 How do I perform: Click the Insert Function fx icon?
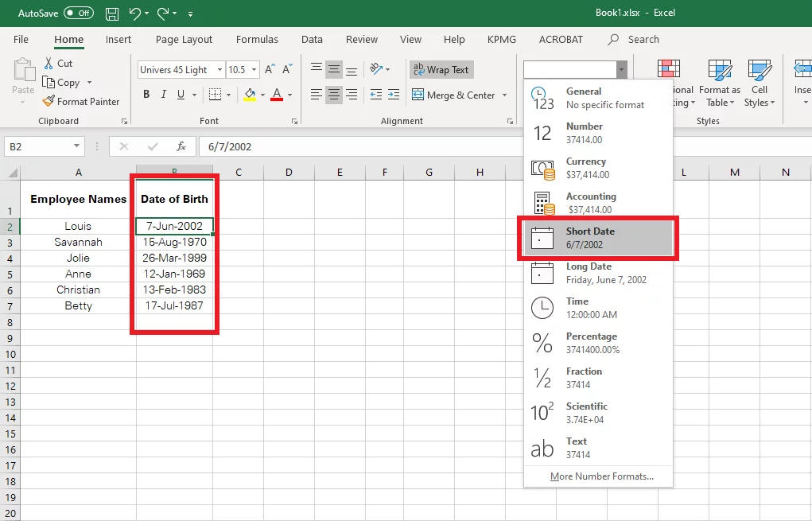tap(181, 146)
